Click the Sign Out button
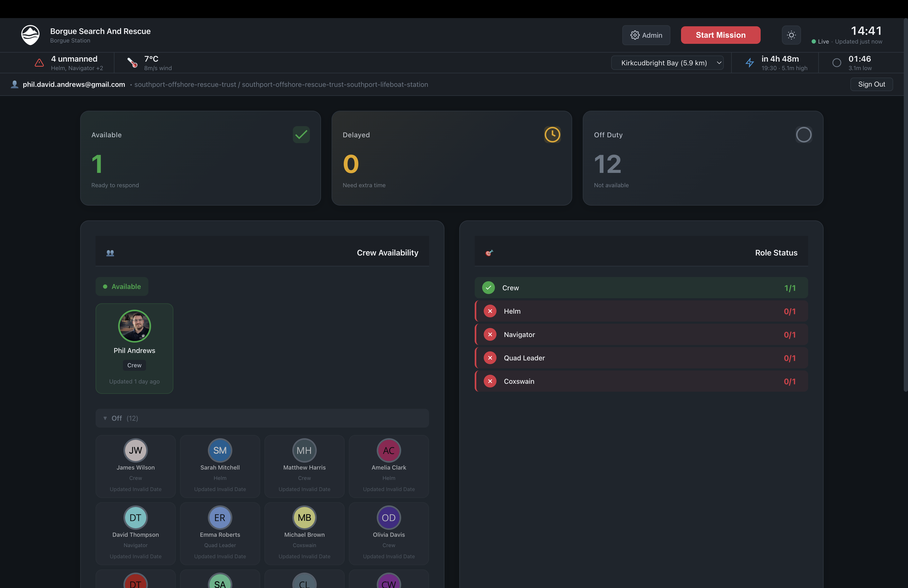The image size is (908, 588). pyautogui.click(x=871, y=84)
